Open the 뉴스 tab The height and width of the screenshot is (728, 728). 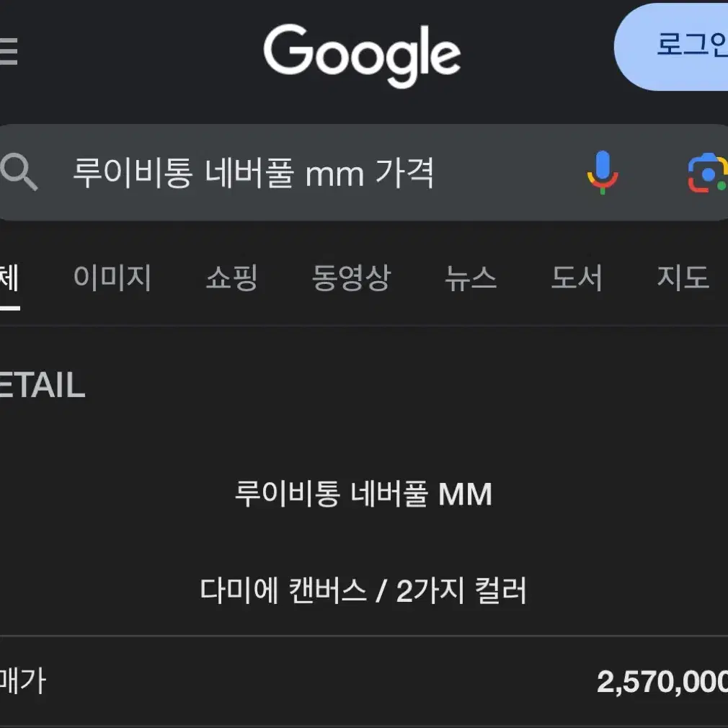(471, 278)
